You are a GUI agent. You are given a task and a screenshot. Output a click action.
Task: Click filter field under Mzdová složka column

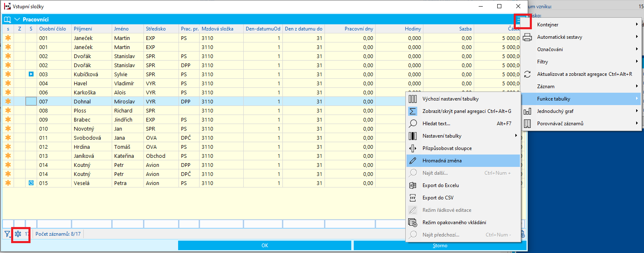(x=221, y=224)
